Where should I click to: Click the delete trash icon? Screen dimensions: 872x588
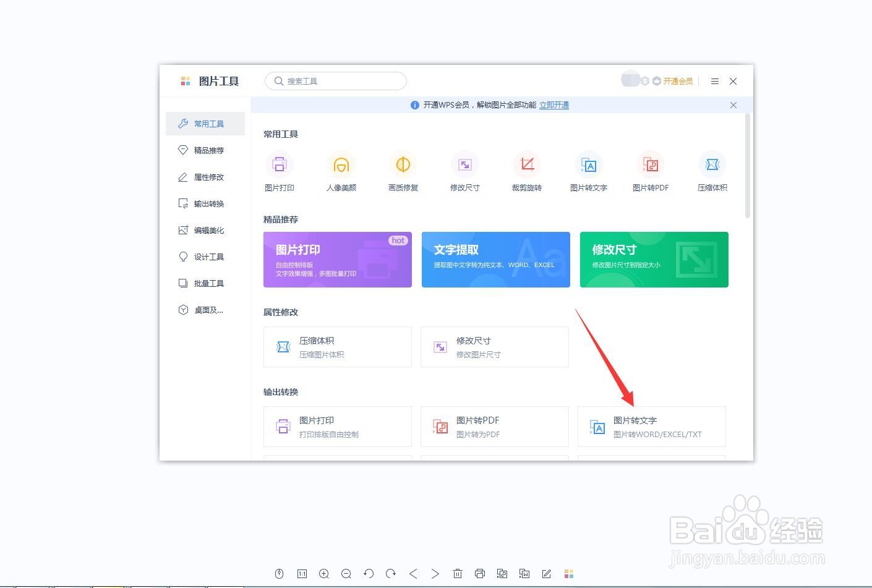click(x=458, y=574)
